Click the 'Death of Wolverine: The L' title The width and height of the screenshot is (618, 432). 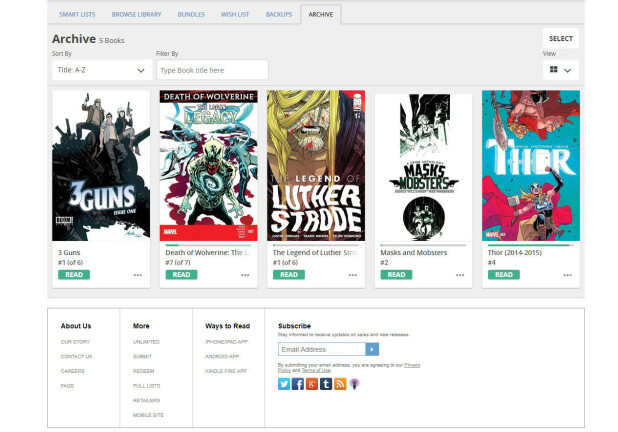pyautogui.click(x=208, y=253)
